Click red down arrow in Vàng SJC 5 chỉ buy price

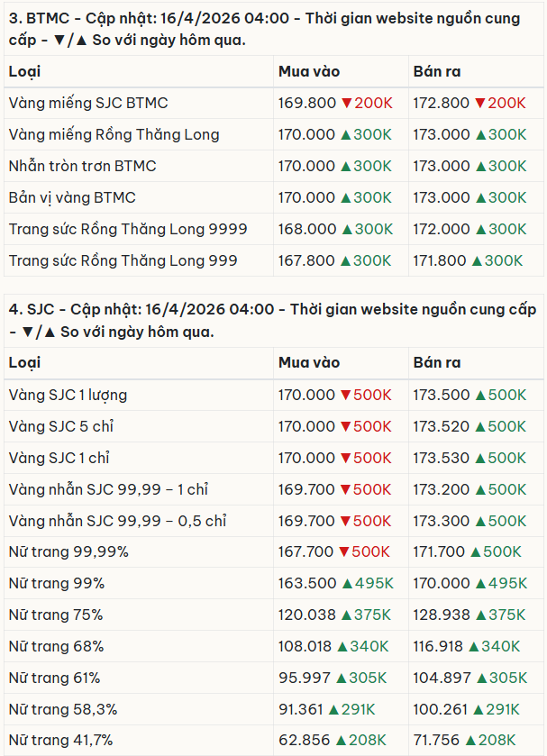[x=347, y=426]
